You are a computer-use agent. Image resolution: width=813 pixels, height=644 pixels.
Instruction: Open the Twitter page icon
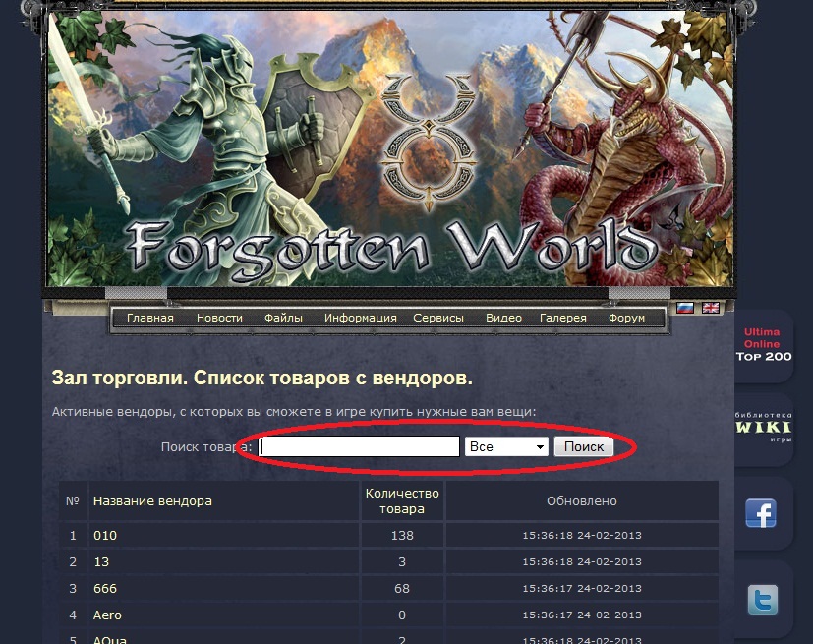[763, 600]
